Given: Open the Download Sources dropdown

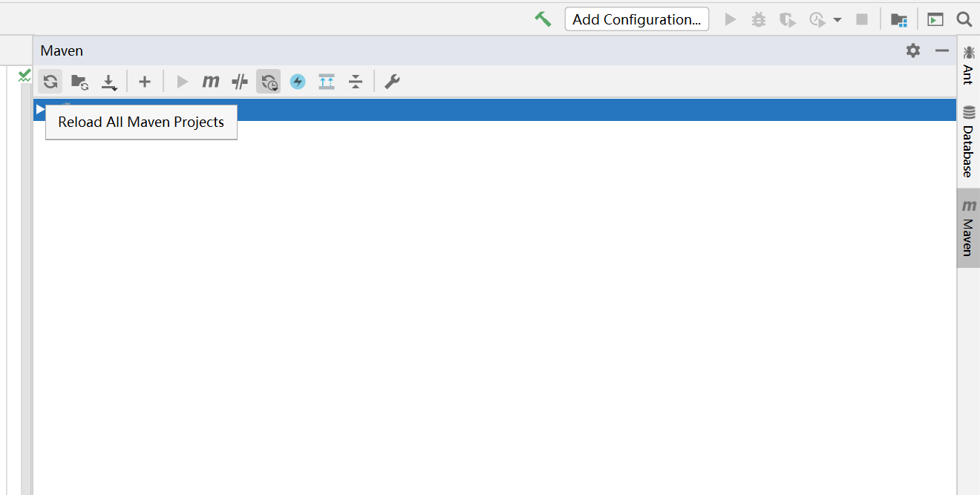Looking at the screenshot, I should (x=109, y=82).
